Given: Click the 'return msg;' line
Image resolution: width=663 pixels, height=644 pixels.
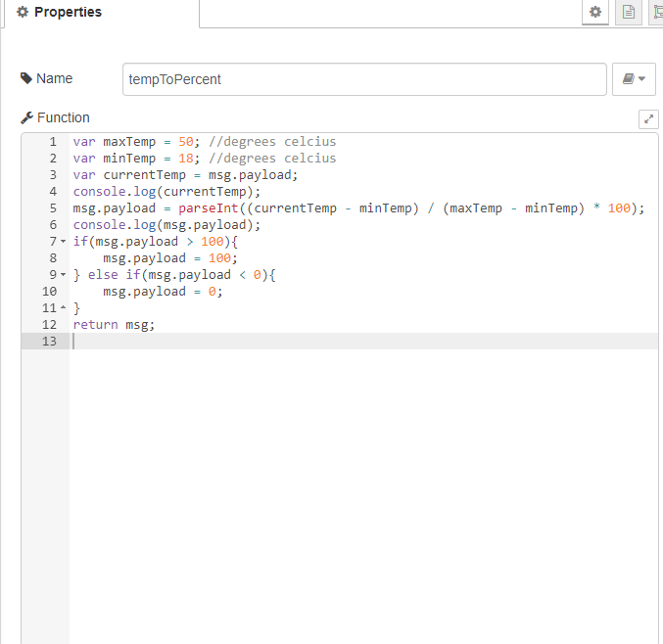Looking at the screenshot, I should click(114, 325).
